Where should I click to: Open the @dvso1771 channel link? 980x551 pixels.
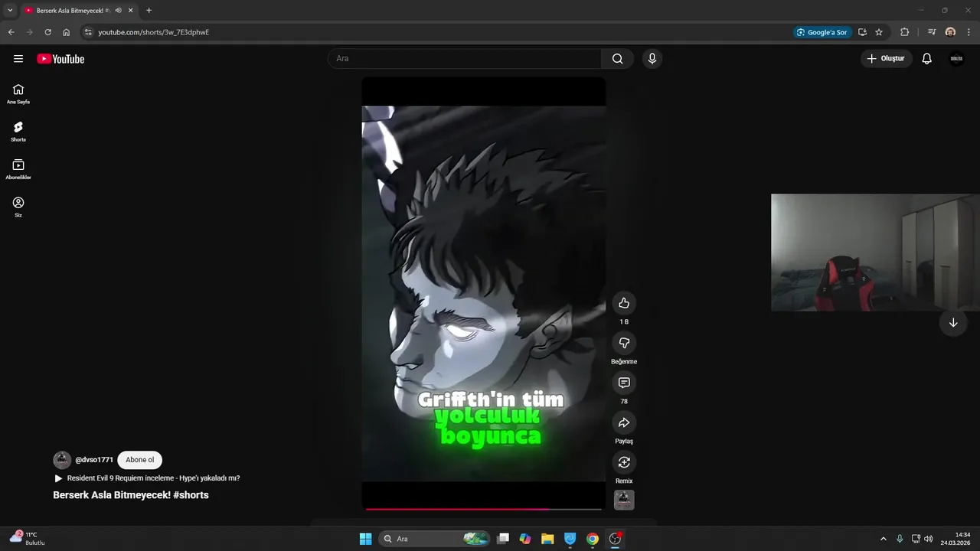pyautogui.click(x=94, y=460)
